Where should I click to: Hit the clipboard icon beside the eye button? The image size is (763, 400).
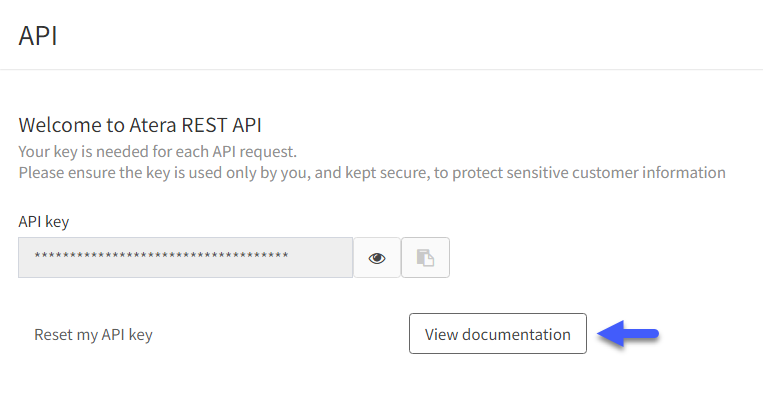coord(425,258)
